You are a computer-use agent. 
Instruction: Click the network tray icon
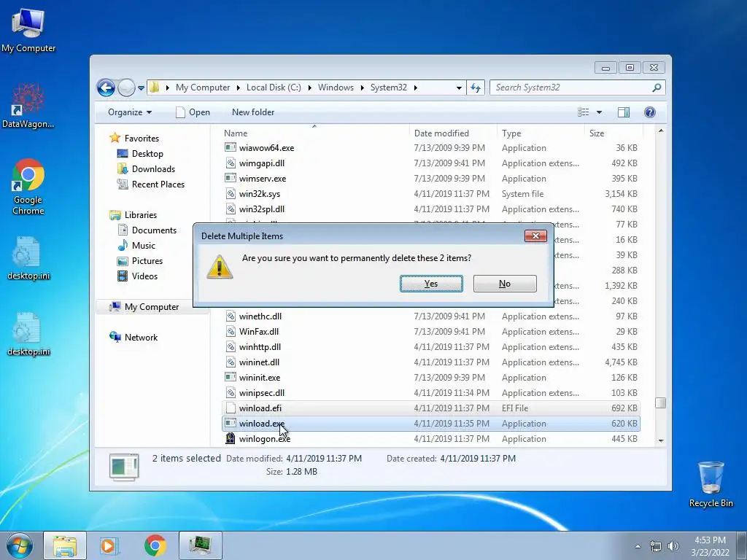point(656,546)
